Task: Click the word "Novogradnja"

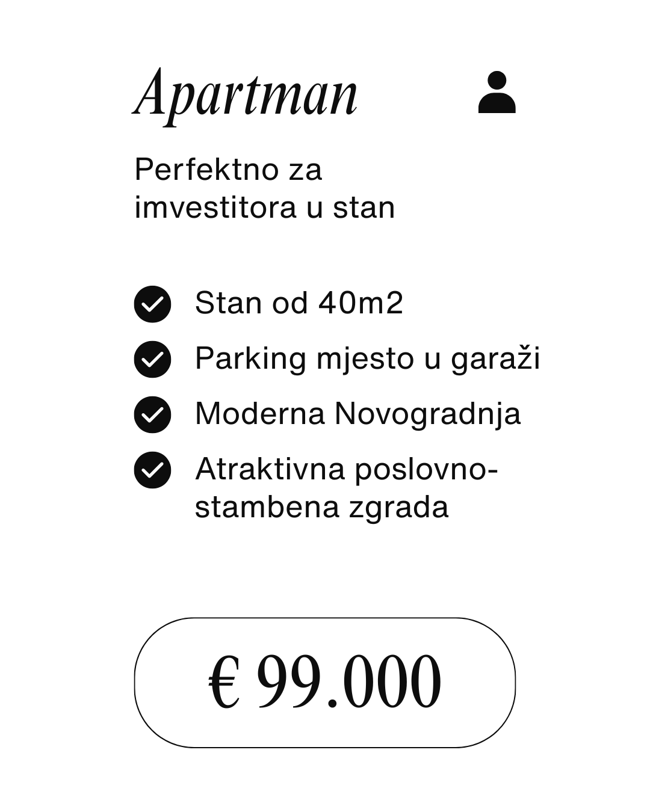Action: 427,414
